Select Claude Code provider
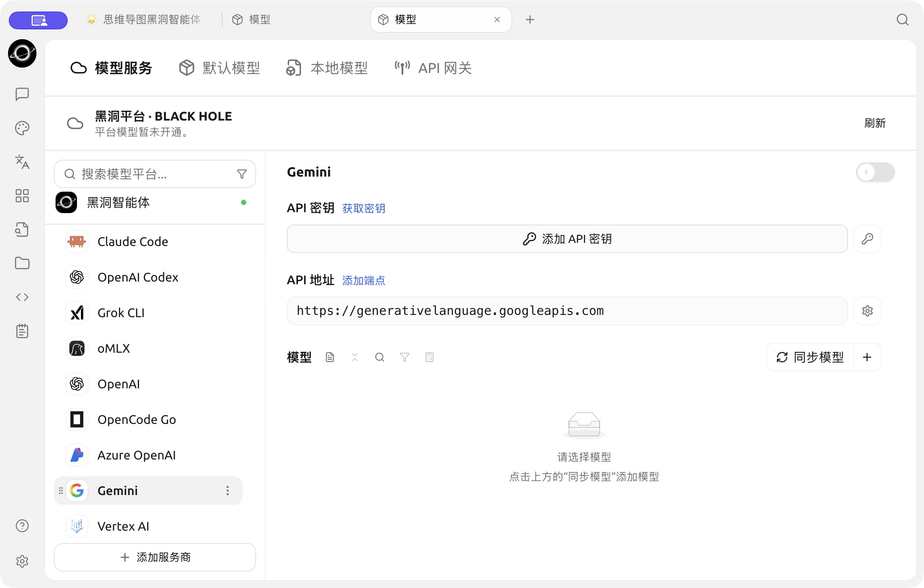The width and height of the screenshot is (924, 588). (149, 242)
